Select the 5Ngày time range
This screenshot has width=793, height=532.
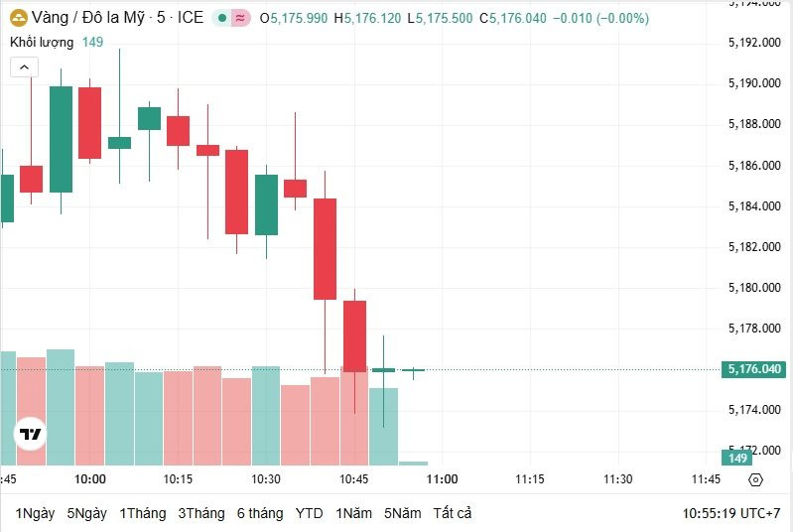pos(87,513)
